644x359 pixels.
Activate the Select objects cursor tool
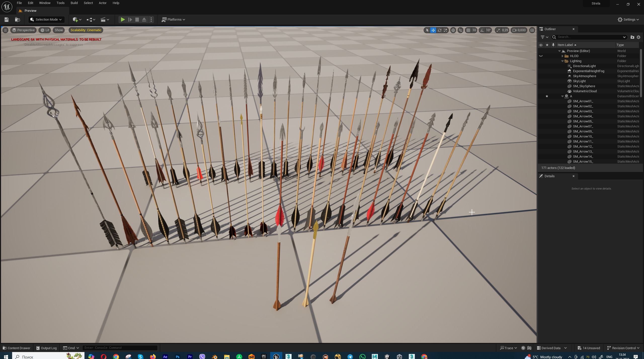(427, 30)
